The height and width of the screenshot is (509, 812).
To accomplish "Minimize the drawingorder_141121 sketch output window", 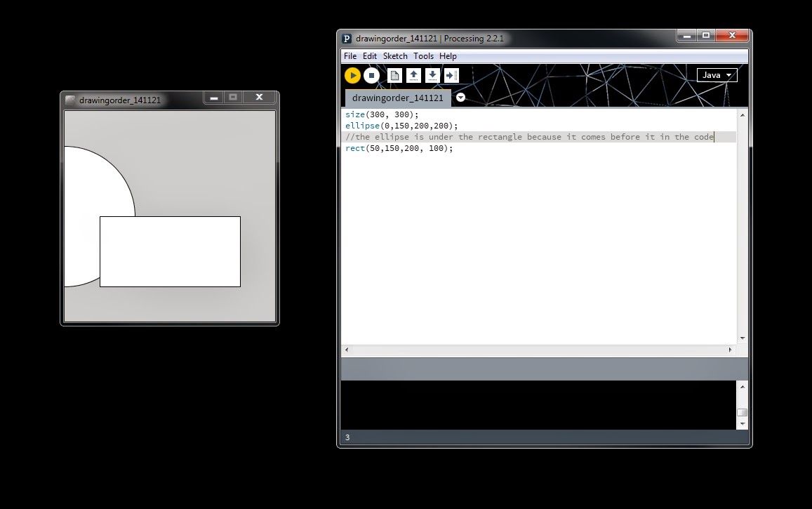I will pyautogui.click(x=214, y=98).
